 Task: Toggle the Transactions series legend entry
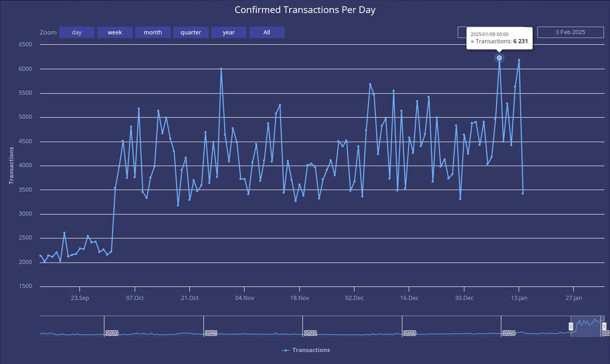pyautogui.click(x=305, y=350)
